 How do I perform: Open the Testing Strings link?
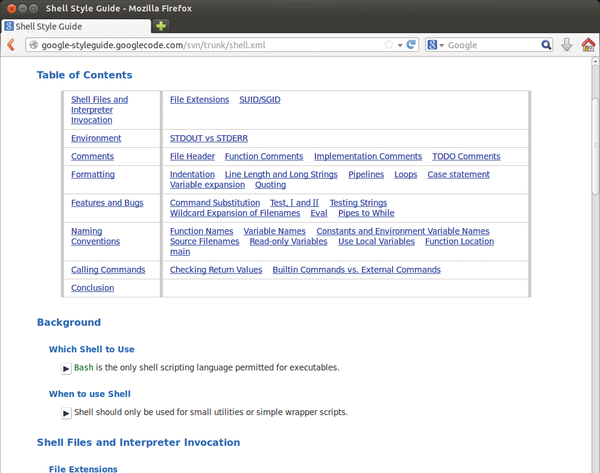pos(358,202)
